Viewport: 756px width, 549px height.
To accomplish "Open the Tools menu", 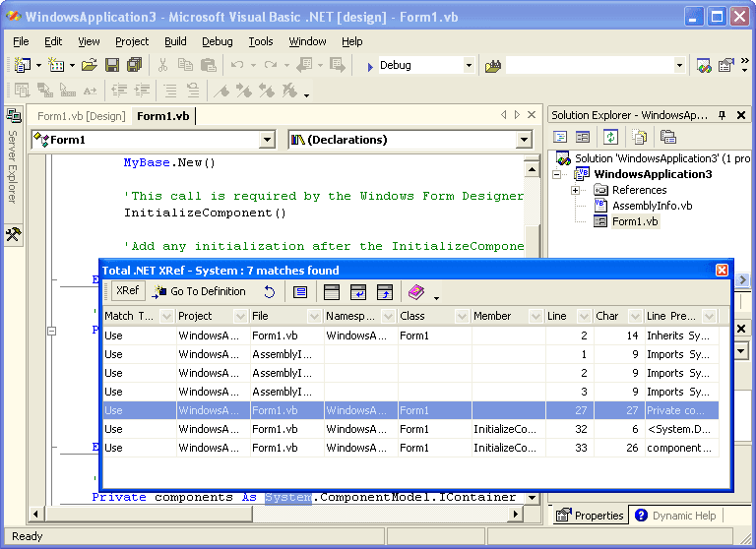I will (x=261, y=41).
